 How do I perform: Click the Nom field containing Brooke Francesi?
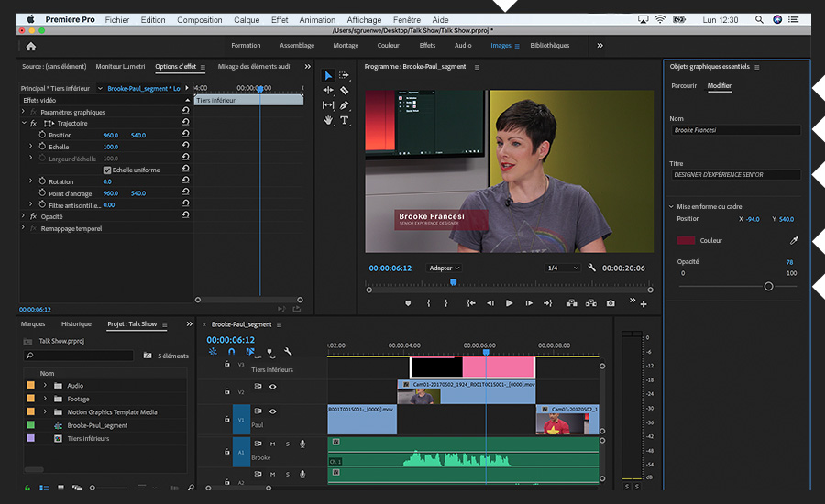click(x=735, y=130)
